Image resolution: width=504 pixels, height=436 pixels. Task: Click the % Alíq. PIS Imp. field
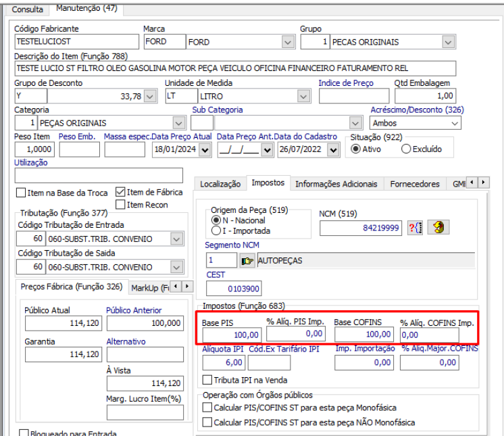[296, 333]
